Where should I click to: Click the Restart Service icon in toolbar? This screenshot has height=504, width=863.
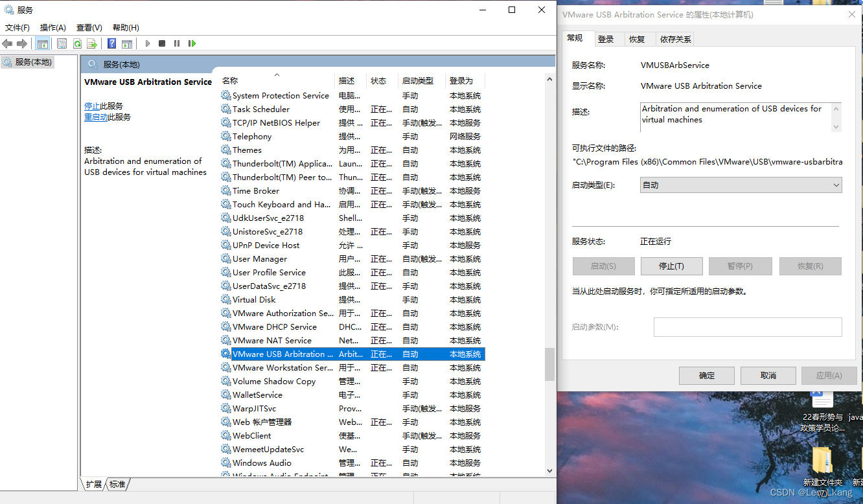pyautogui.click(x=192, y=43)
